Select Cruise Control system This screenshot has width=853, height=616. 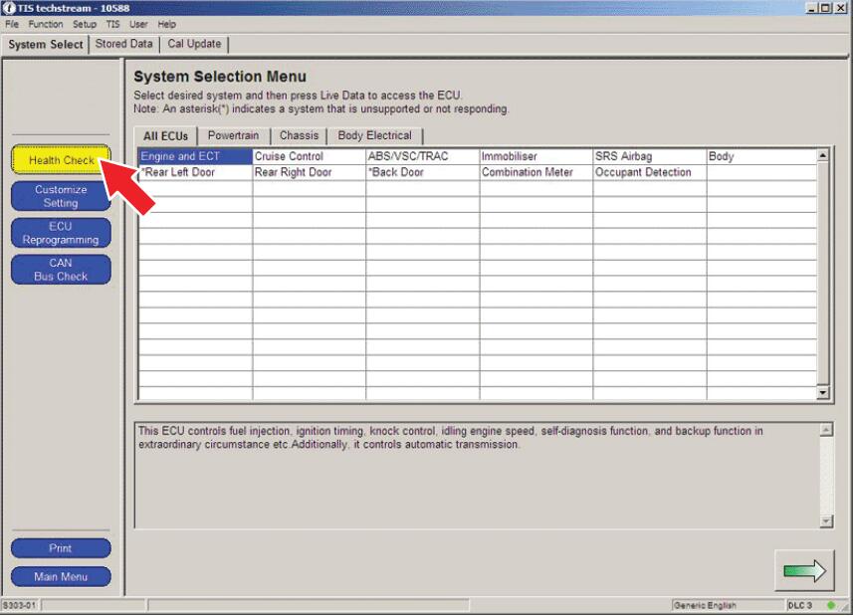[x=309, y=156]
